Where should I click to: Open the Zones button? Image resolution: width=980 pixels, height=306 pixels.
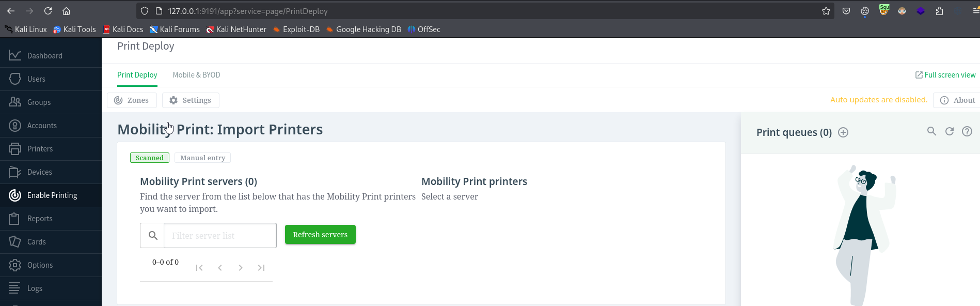132,100
